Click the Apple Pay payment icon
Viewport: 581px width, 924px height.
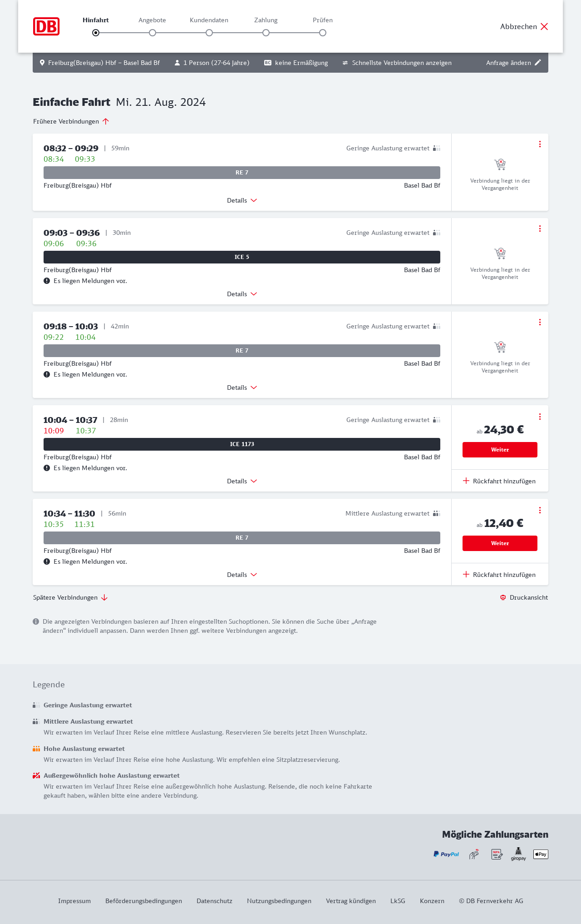[x=541, y=854]
